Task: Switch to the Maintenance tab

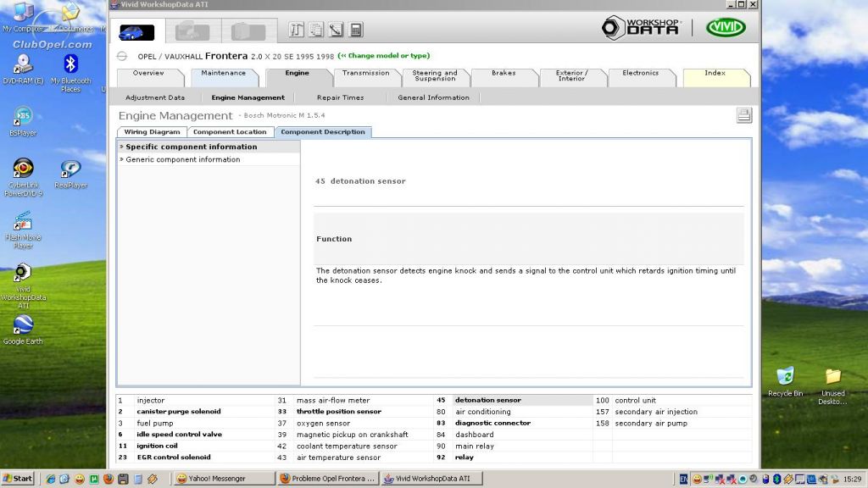Action: [224, 77]
